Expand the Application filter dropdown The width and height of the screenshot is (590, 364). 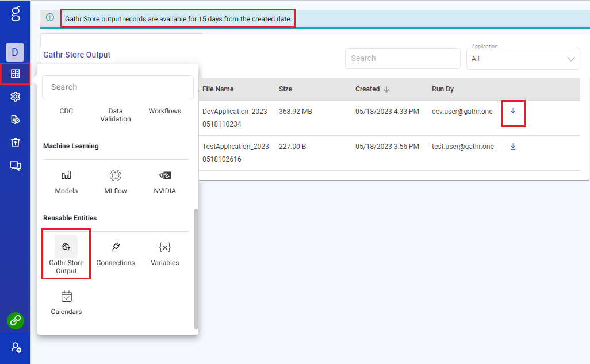(570, 59)
